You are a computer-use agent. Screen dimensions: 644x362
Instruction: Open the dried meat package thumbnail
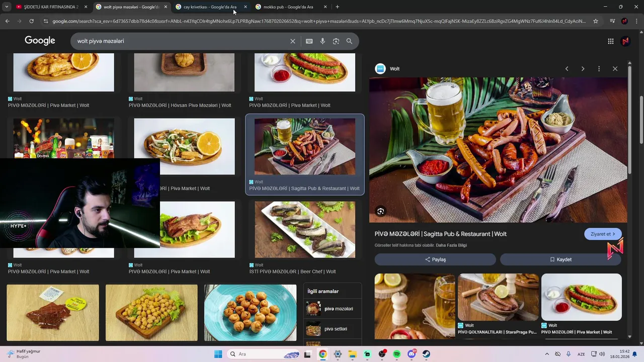coord(53,313)
